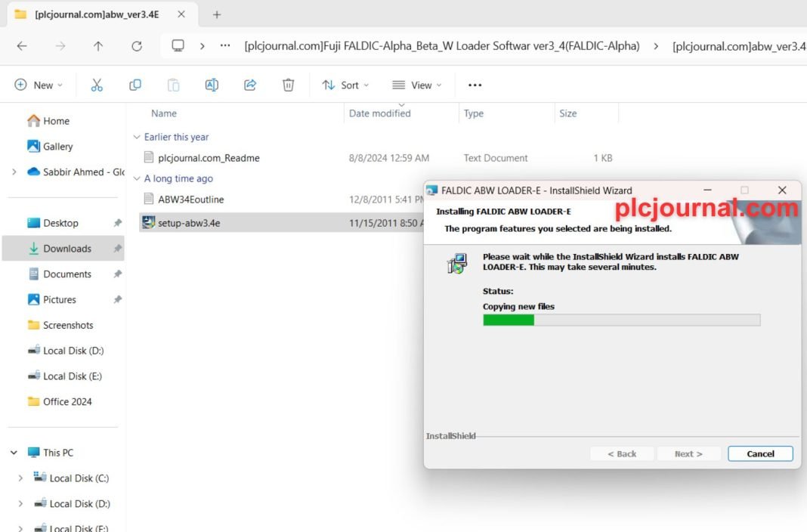Screen dimensions: 807x532
Task: Open the Sort dropdown
Action: [345, 85]
